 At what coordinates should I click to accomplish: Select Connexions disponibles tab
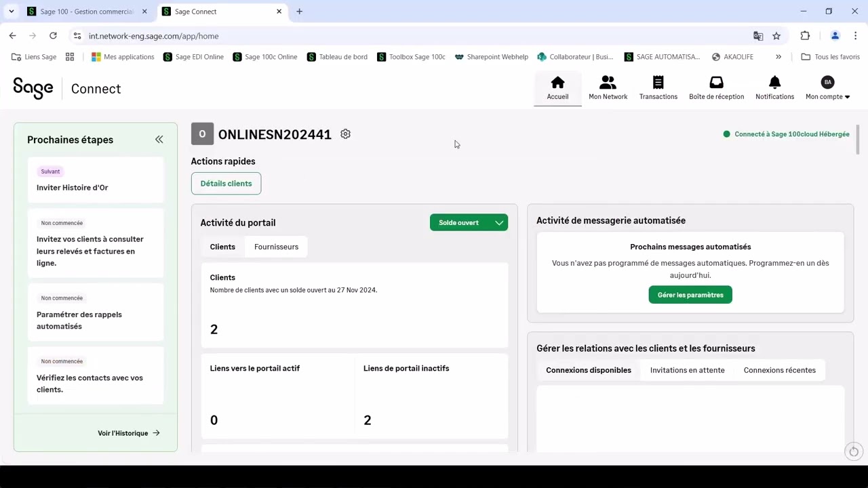(589, 370)
